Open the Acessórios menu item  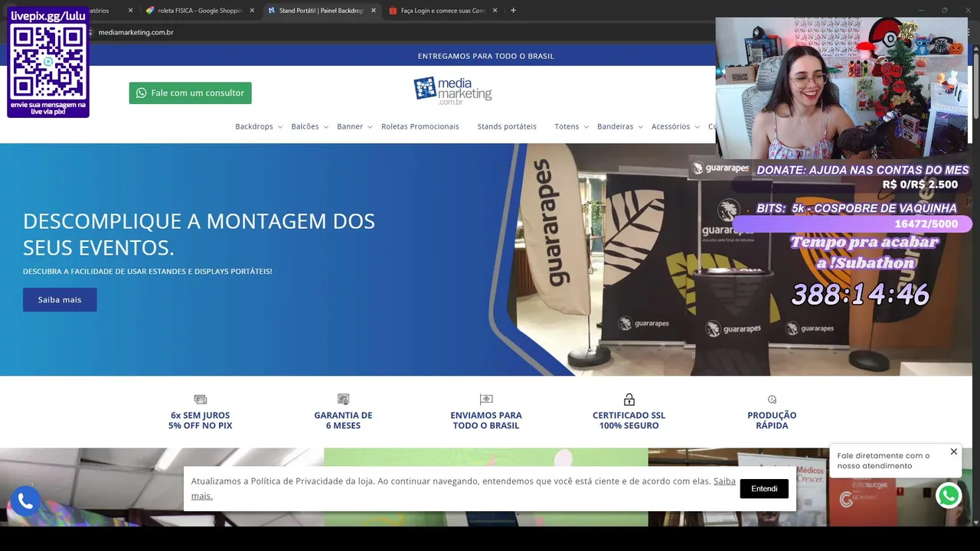pos(671,126)
